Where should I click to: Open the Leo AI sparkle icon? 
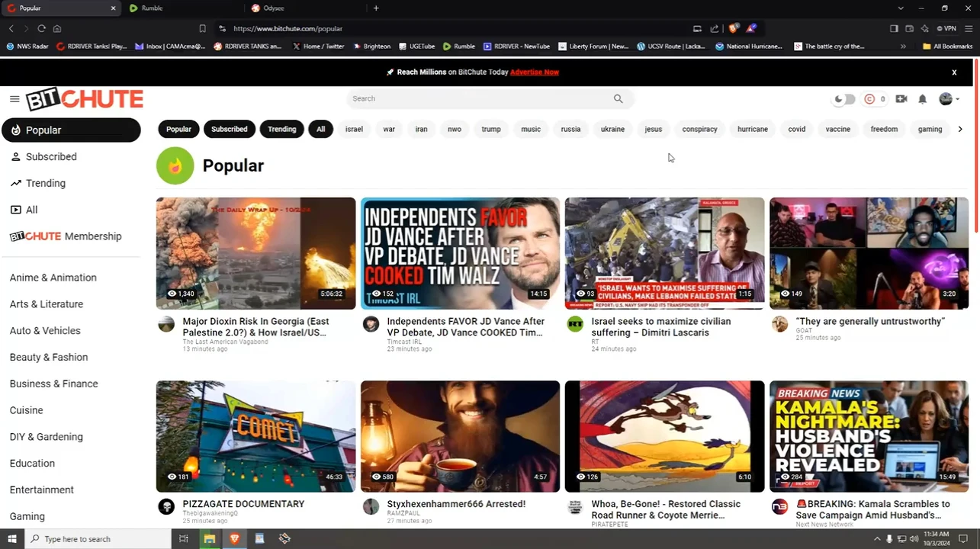924,28
